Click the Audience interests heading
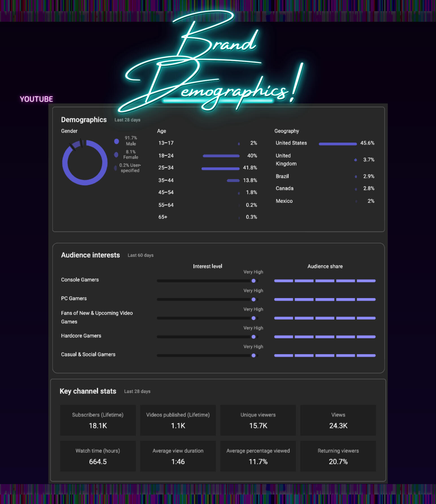 coord(90,255)
